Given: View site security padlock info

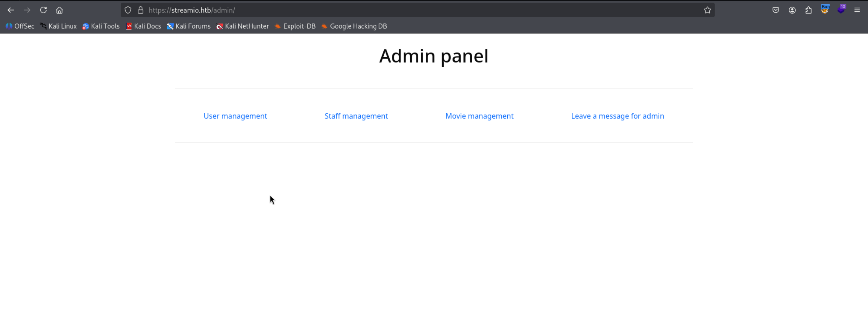Looking at the screenshot, I should 141,10.
